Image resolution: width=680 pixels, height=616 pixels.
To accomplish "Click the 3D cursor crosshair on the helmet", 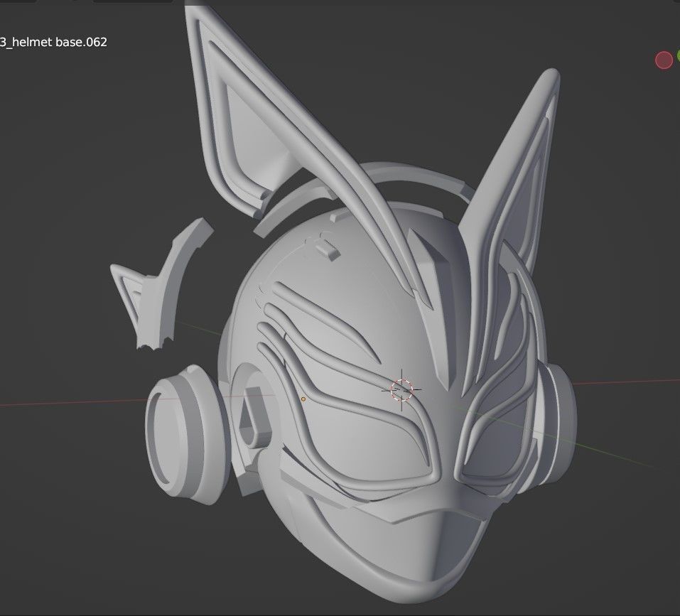I will (402, 390).
